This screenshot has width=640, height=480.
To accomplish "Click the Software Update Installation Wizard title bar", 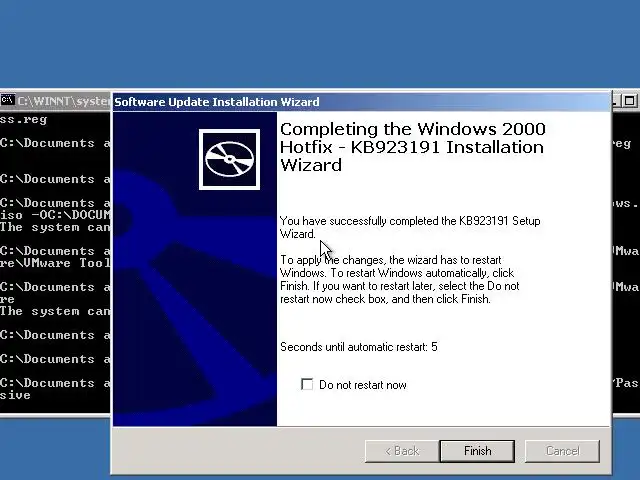I will click(362, 102).
